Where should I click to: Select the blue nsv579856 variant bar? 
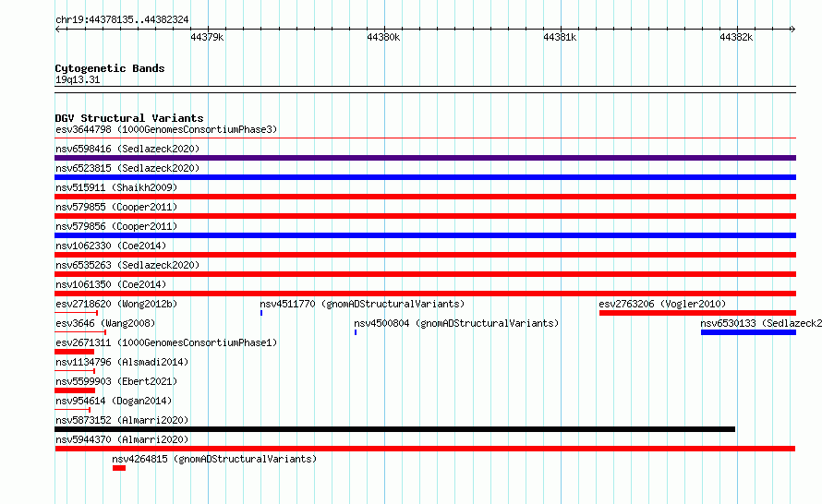pyautogui.click(x=425, y=235)
